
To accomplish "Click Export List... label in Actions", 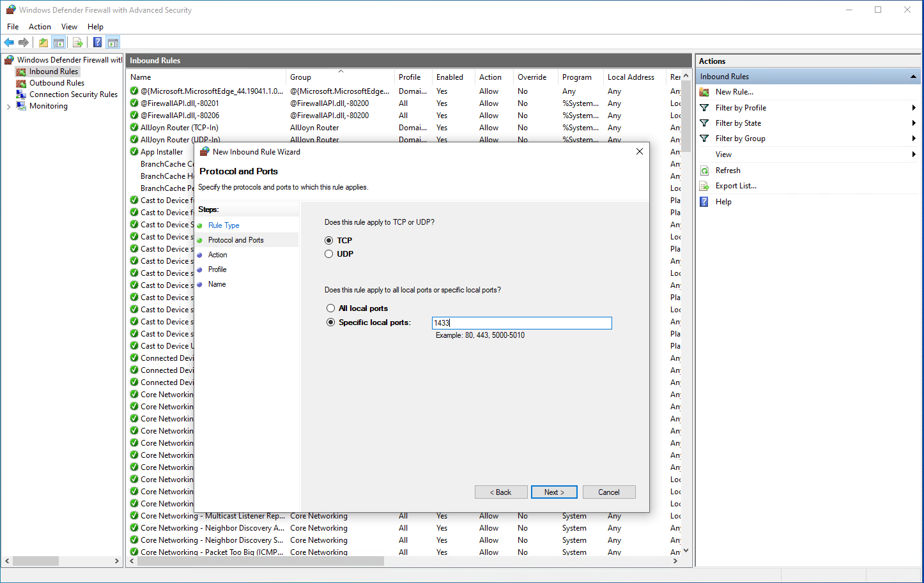I will [736, 186].
